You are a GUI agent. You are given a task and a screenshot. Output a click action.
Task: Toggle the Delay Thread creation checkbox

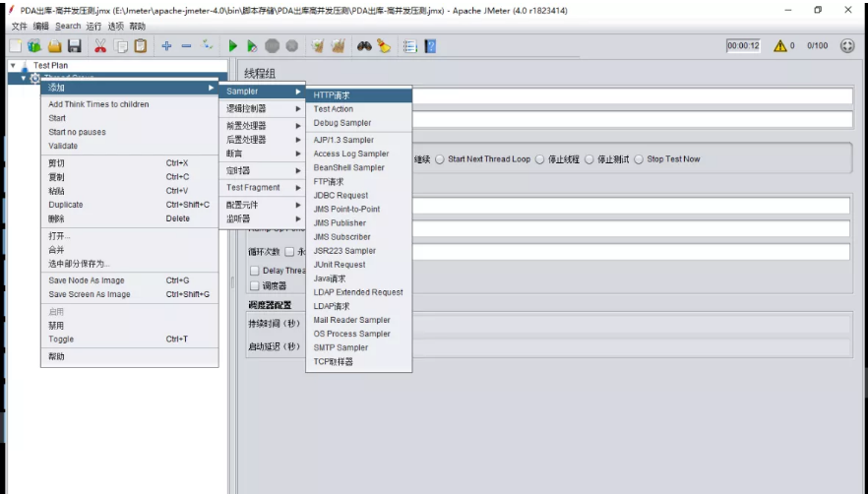255,271
